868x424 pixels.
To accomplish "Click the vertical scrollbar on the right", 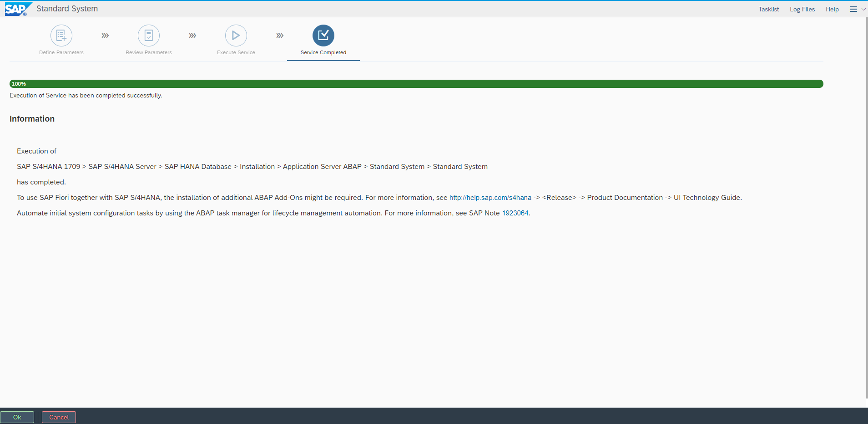I will (866, 205).
